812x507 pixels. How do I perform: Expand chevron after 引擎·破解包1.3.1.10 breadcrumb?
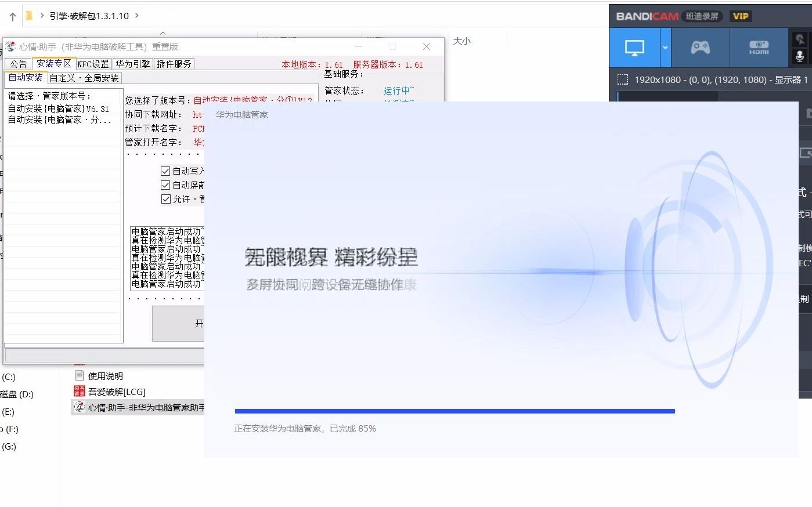(137, 16)
